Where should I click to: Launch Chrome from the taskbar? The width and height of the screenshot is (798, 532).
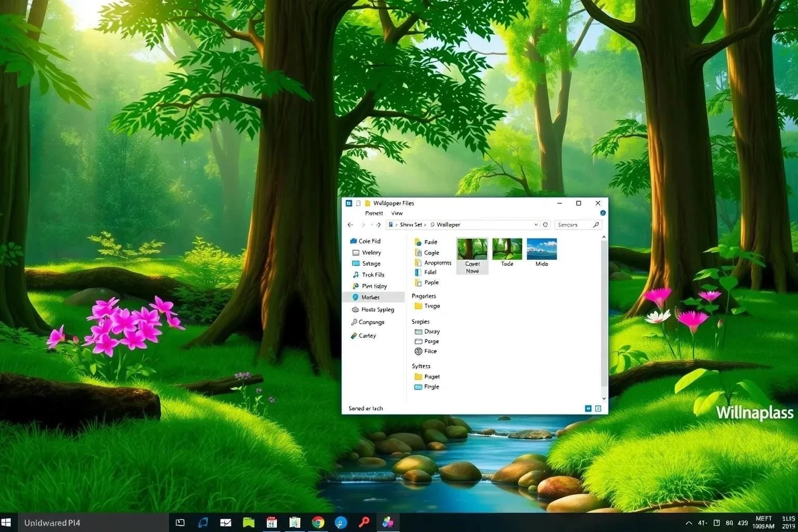pyautogui.click(x=318, y=523)
